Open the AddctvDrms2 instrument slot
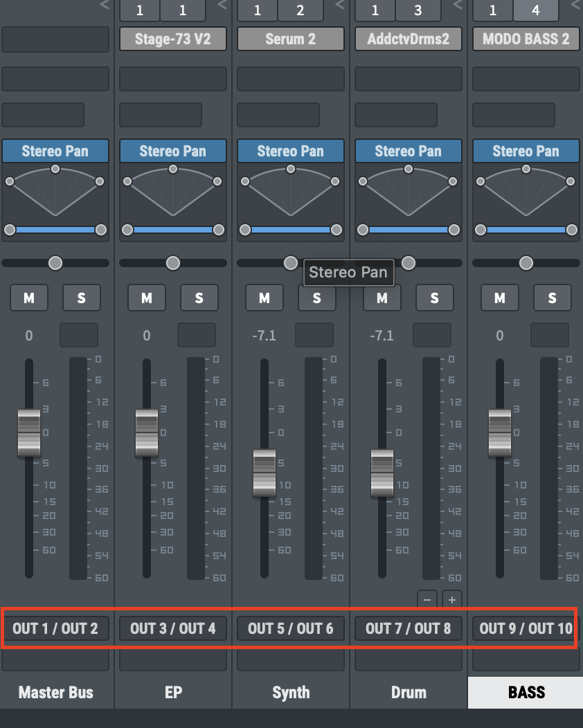 click(408, 39)
